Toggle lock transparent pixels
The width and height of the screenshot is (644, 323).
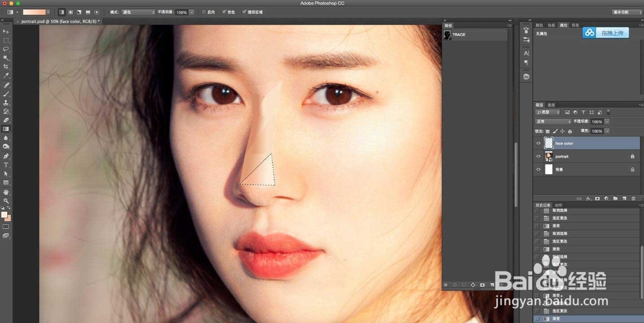click(x=547, y=132)
